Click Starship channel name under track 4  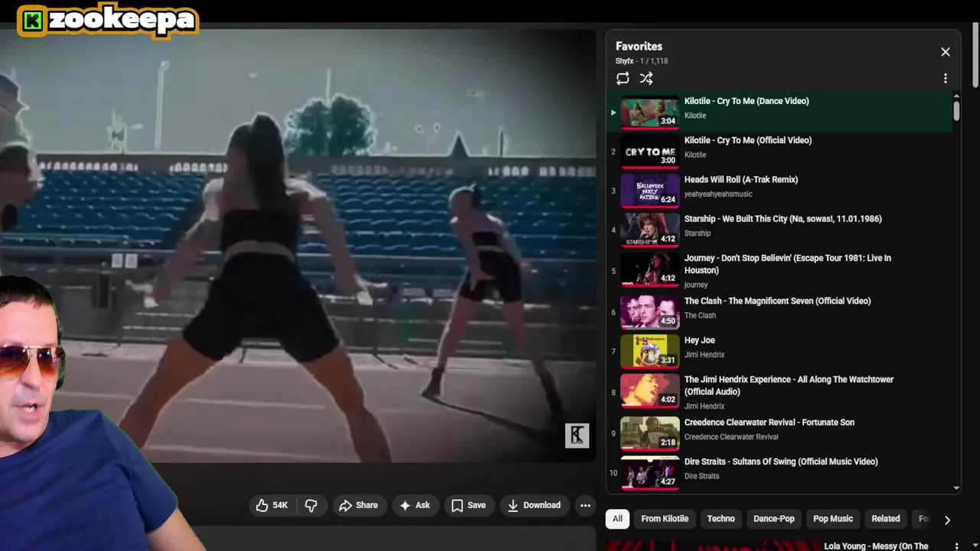pyautogui.click(x=697, y=233)
